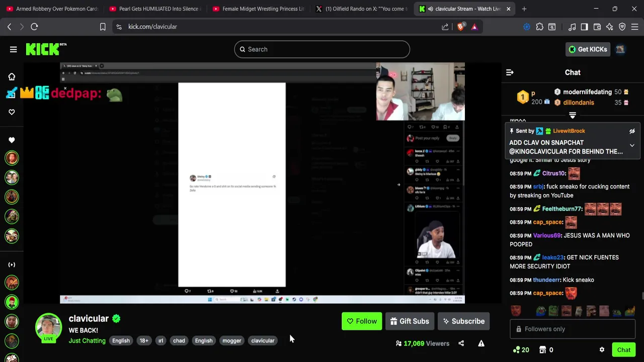Click the share page icon in address bar
The height and width of the screenshot is (362, 644).
click(x=445, y=27)
